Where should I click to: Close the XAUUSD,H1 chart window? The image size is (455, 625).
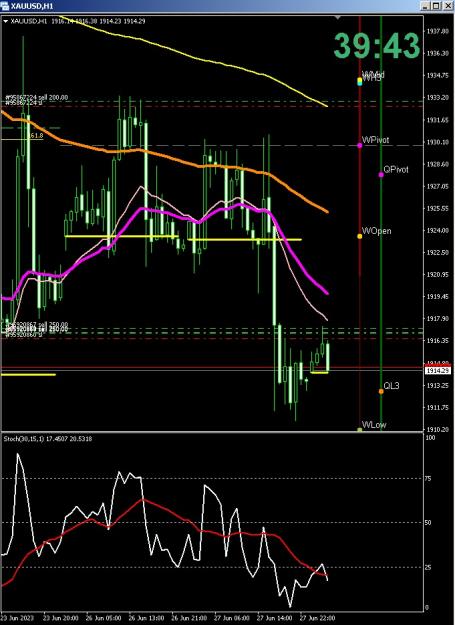[448, 6]
